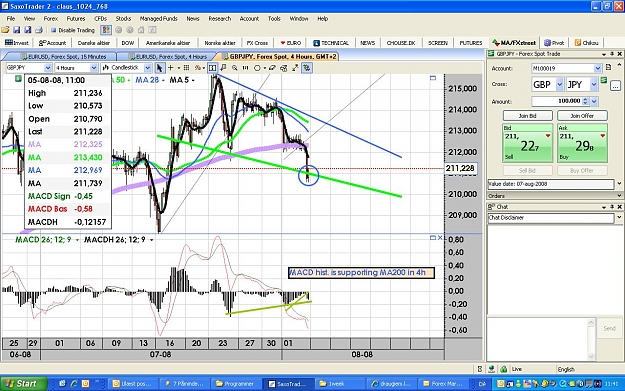Screen dimensions: 625x391
Task: Toggle the chart grid icon
Action: [x=186, y=68]
